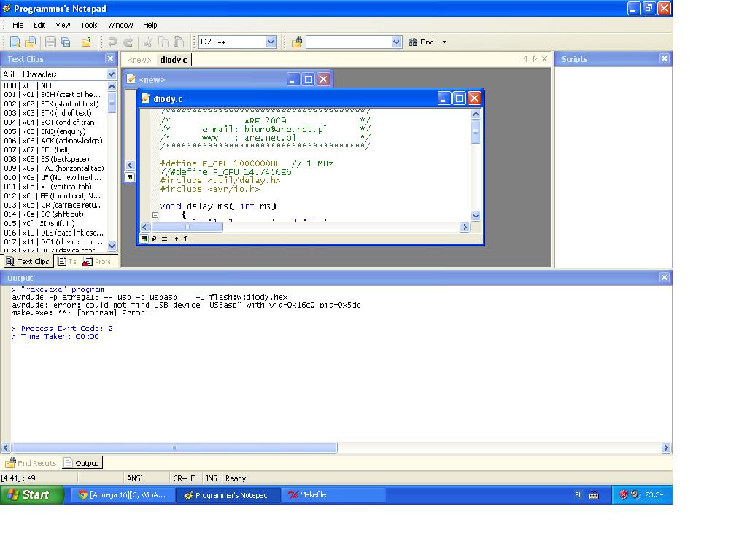Click the Paste clipboard icon
The width and height of the screenshot is (747, 560).
(178, 42)
